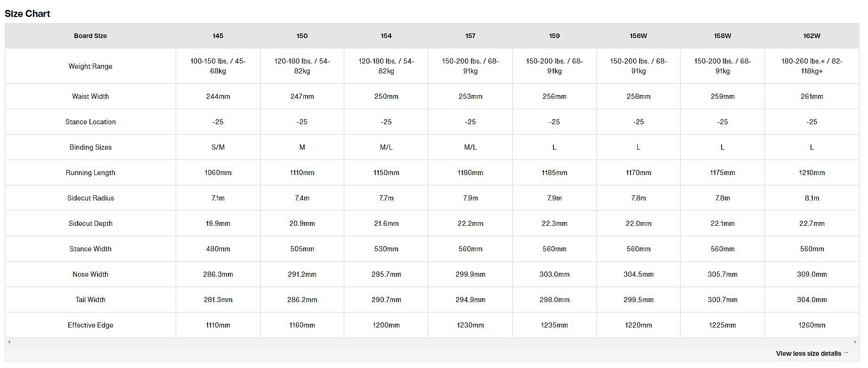Select the 150 board size column header
The image size is (868, 368).
click(x=302, y=36)
